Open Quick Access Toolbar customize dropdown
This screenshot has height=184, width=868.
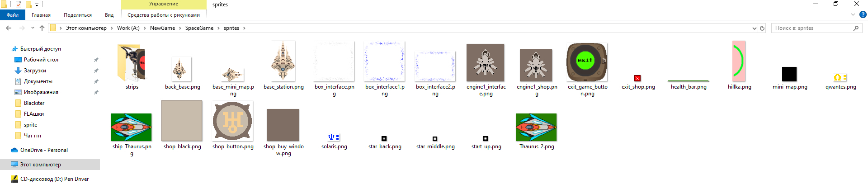click(37, 5)
